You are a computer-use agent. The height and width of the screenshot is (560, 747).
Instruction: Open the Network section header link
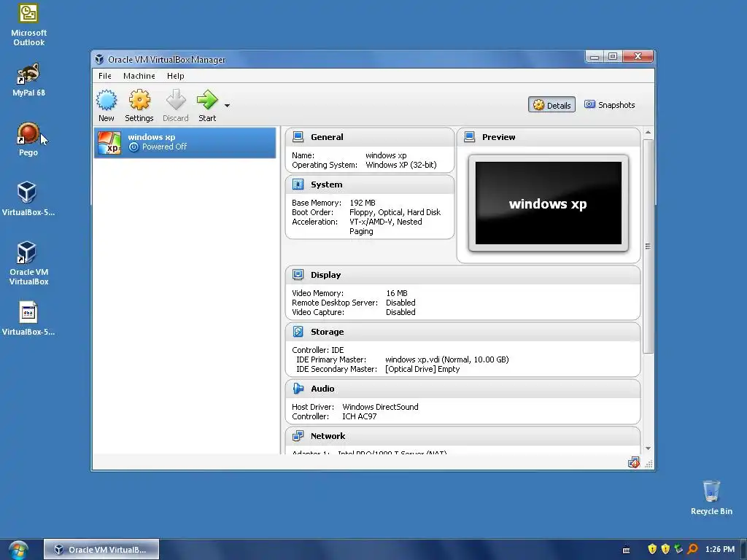pyautogui.click(x=328, y=436)
